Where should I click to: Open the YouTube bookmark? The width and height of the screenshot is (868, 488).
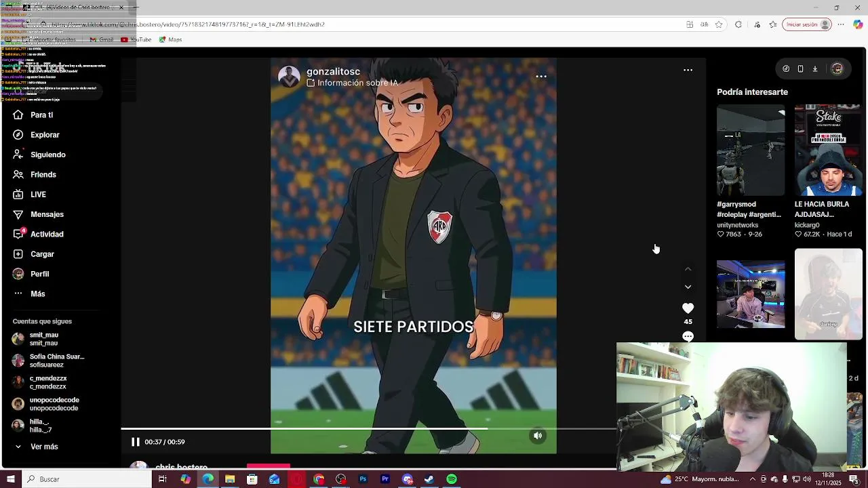(136, 39)
